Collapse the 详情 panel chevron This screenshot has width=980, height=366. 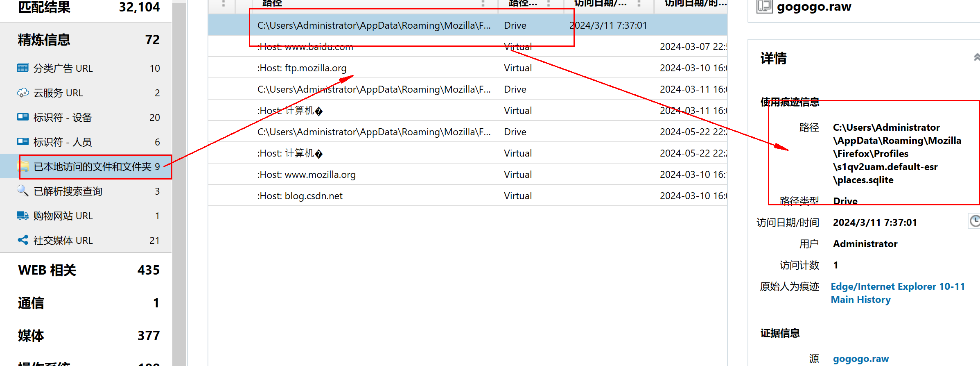(x=977, y=57)
